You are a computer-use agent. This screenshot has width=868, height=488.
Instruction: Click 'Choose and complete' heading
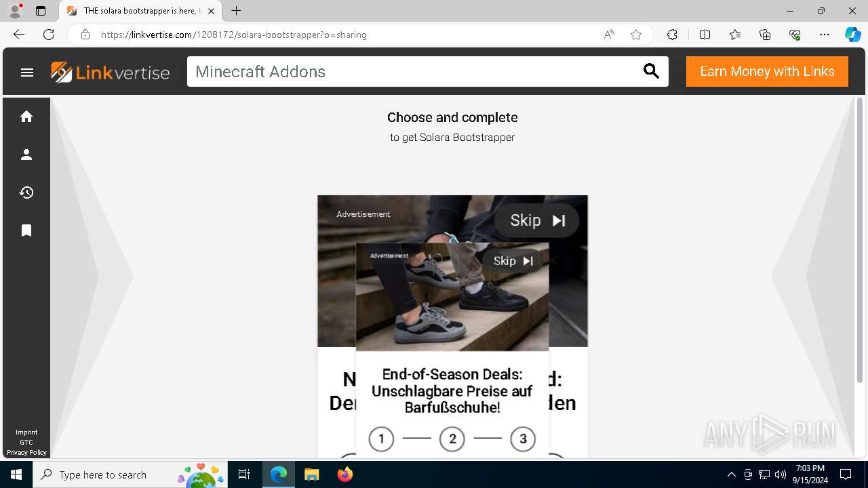coord(452,117)
